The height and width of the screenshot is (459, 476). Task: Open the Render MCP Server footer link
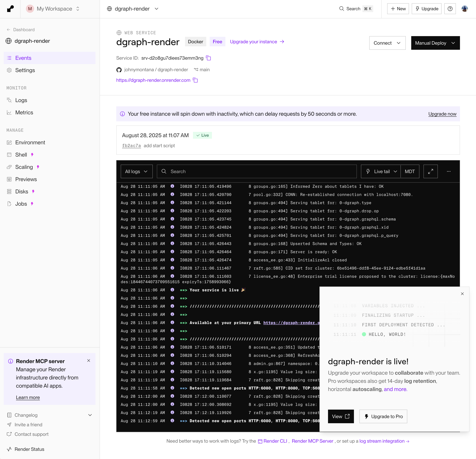tap(312, 441)
